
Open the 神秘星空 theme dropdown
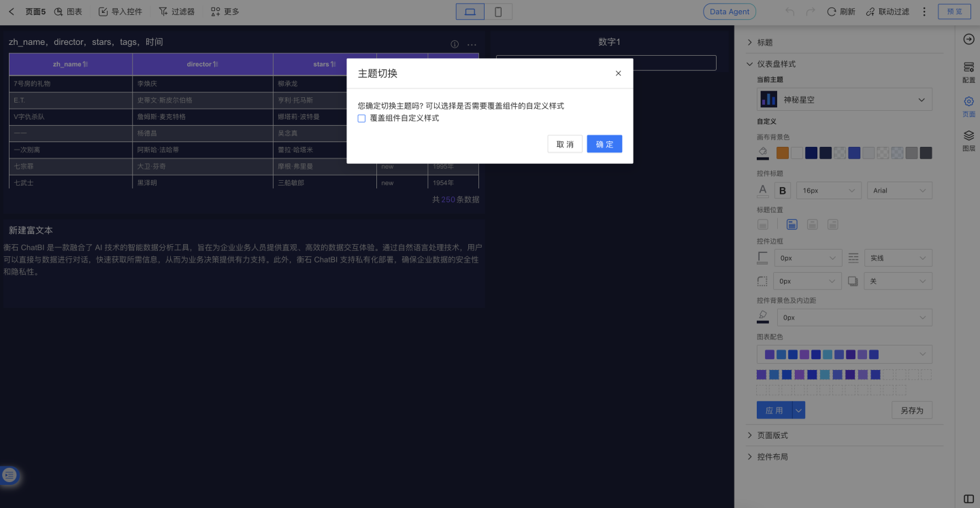pyautogui.click(x=845, y=100)
